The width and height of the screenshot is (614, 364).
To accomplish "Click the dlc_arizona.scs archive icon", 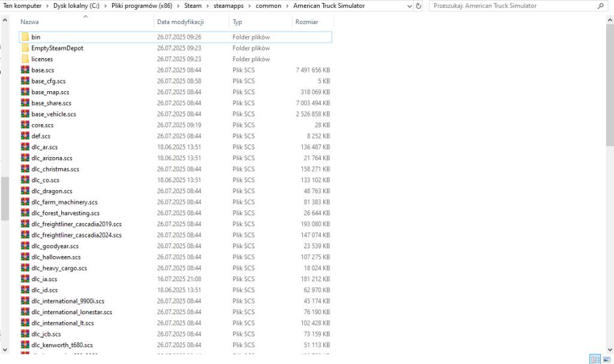I will click(x=25, y=158).
